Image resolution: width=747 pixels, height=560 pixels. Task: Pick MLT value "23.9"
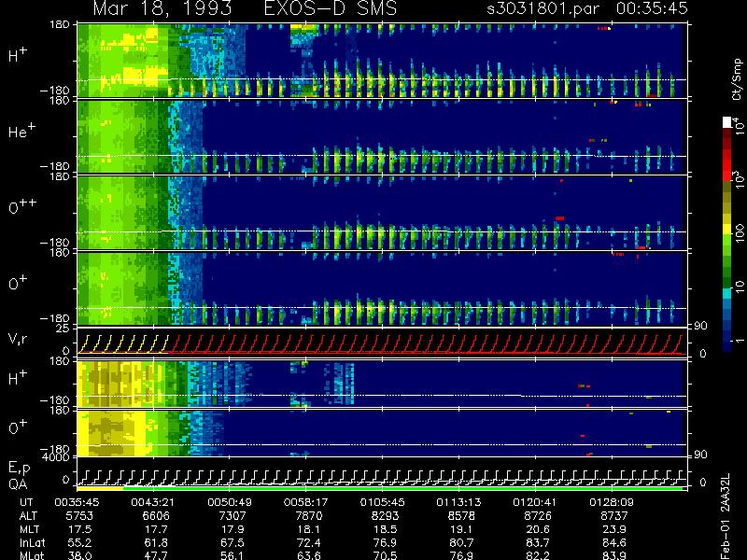tap(615, 529)
